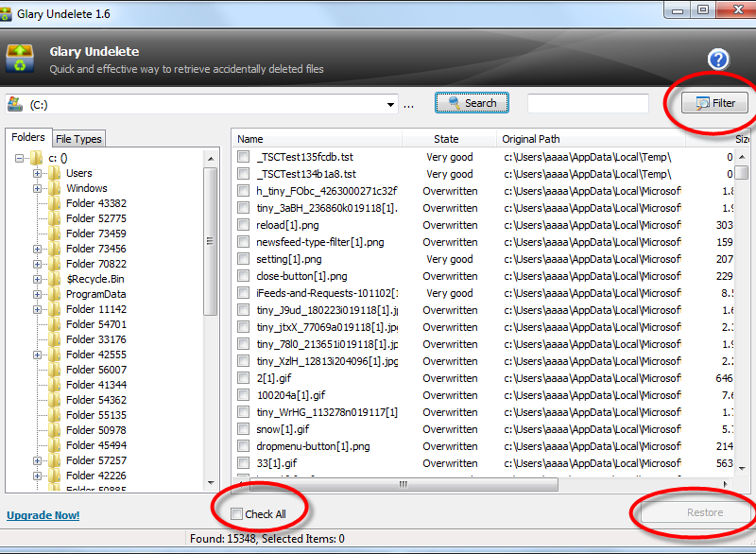This screenshot has height=554, width=756.
Task: Expand Folder 73456 in the tree
Action: click(37, 249)
